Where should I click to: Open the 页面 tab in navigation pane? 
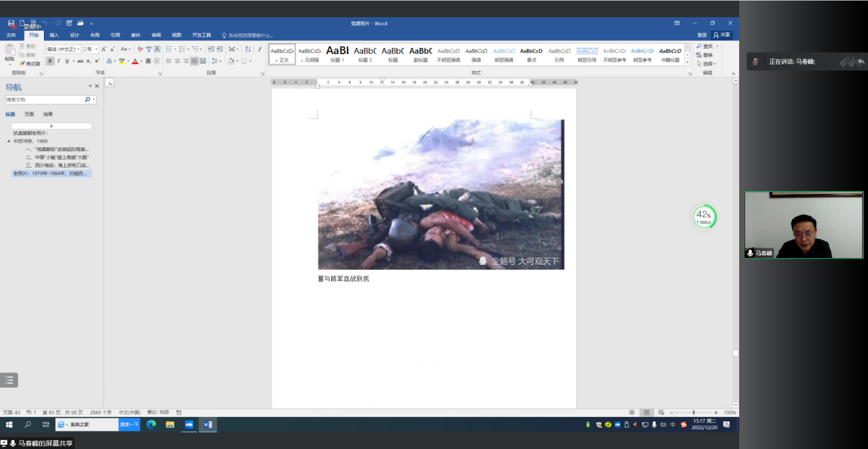(29, 114)
